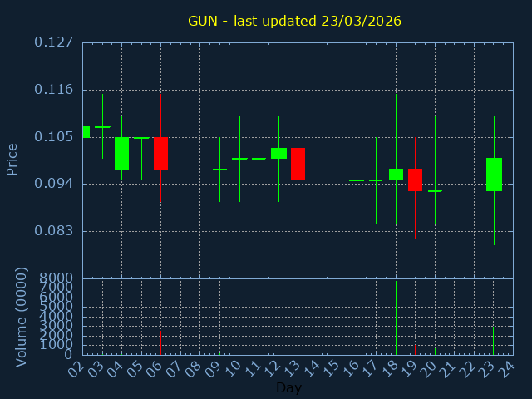Click the day 02 tick label

[x=80, y=368]
